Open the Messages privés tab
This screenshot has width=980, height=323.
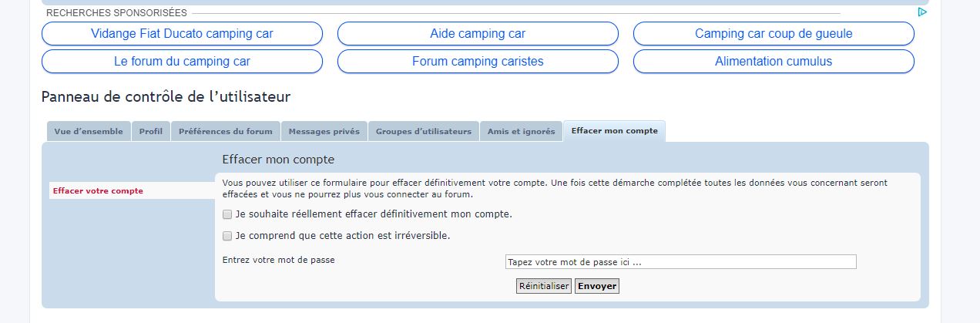[x=324, y=132]
